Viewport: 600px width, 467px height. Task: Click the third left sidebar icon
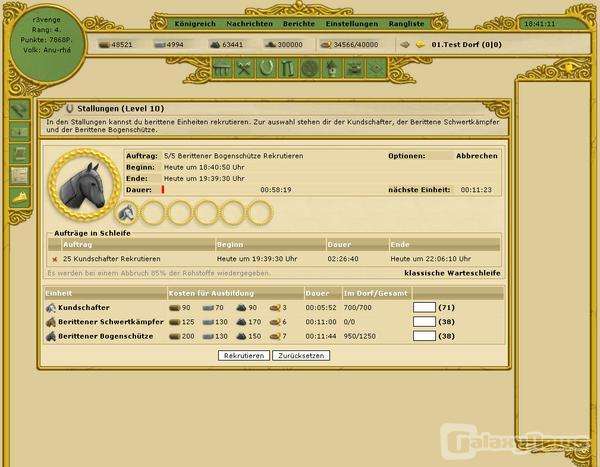(x=20, y=153)
